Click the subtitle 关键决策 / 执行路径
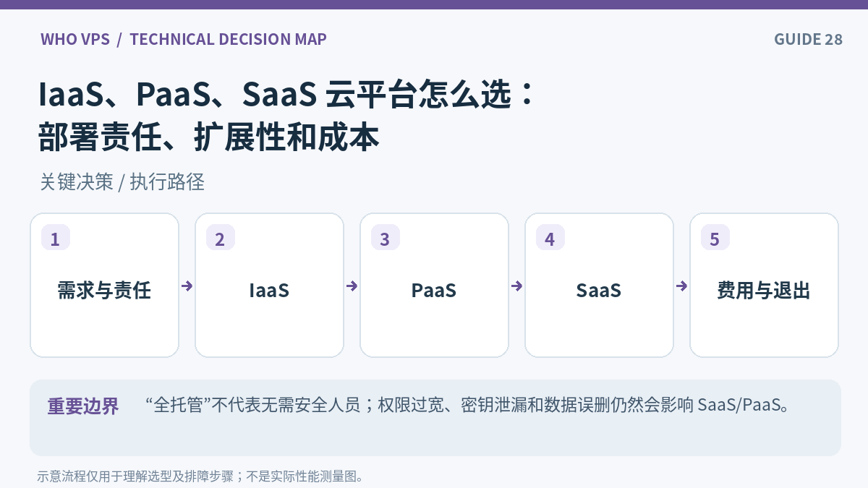868x488 pixels. click(x=122, y=181)
